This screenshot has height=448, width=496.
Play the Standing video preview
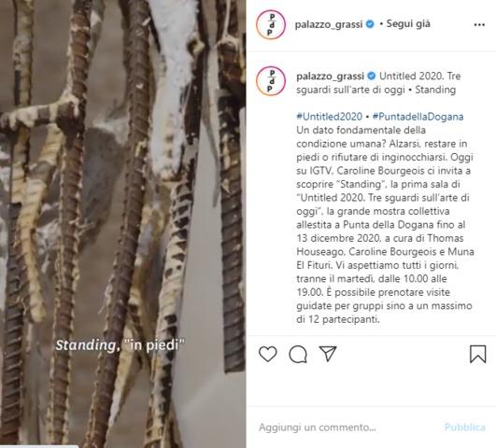122,224
